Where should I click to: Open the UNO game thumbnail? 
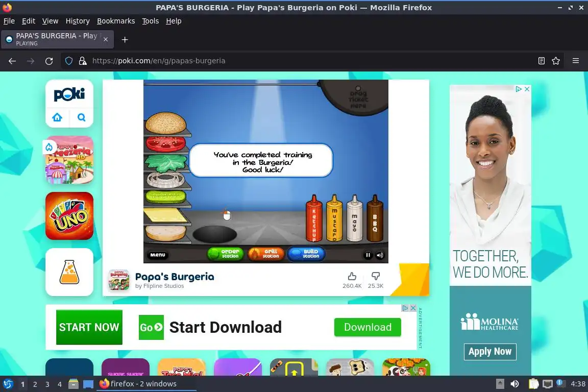[69, 216]
